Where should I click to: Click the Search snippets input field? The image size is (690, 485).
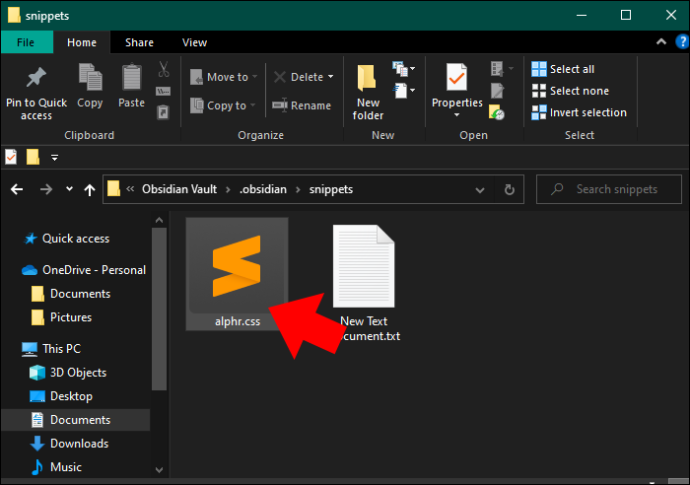coord(614,189)
